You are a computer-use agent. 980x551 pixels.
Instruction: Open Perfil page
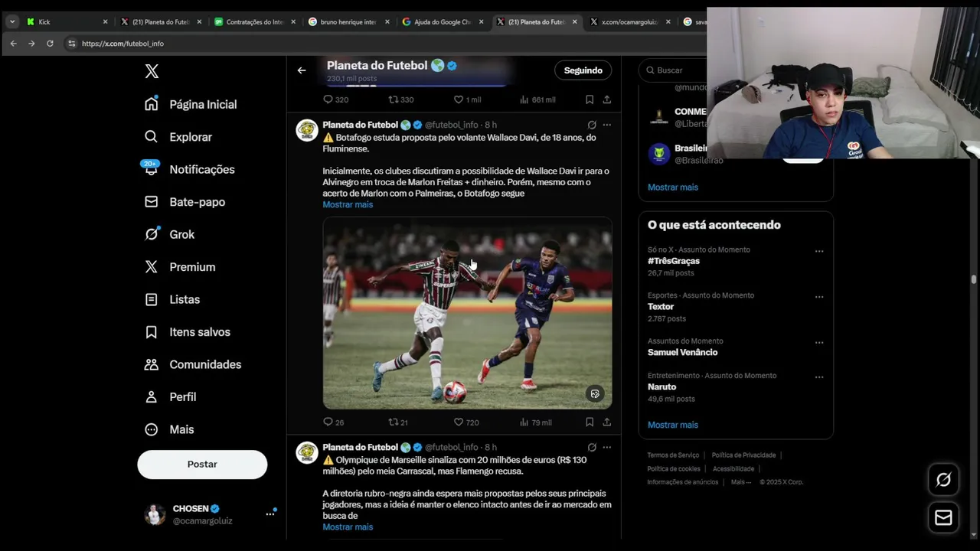[171, 397]
